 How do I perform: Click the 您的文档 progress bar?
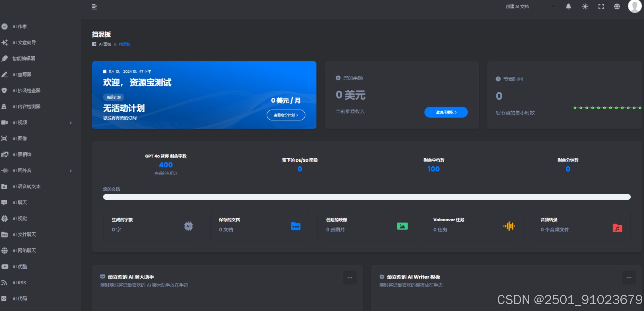click(367, 197)
